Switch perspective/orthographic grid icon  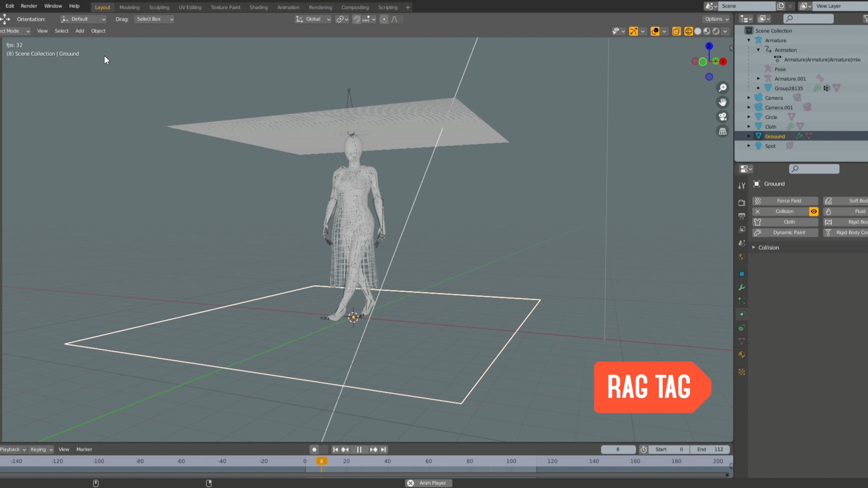coord(722,131)
